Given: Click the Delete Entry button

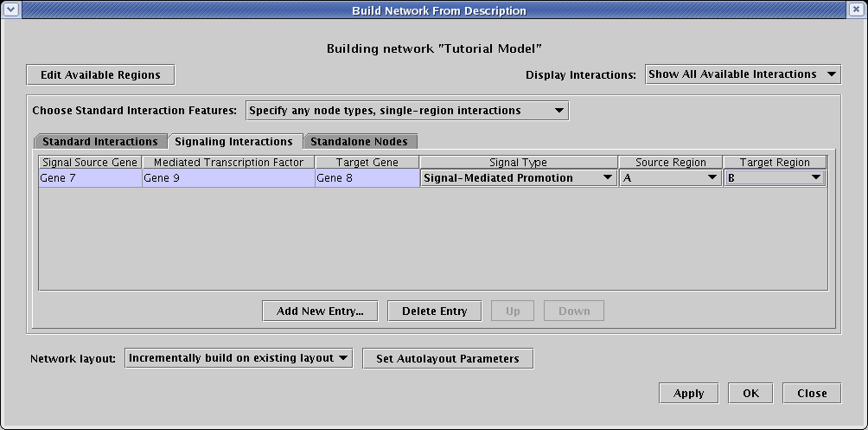Looking at the screenshot, I should (434, 311).
